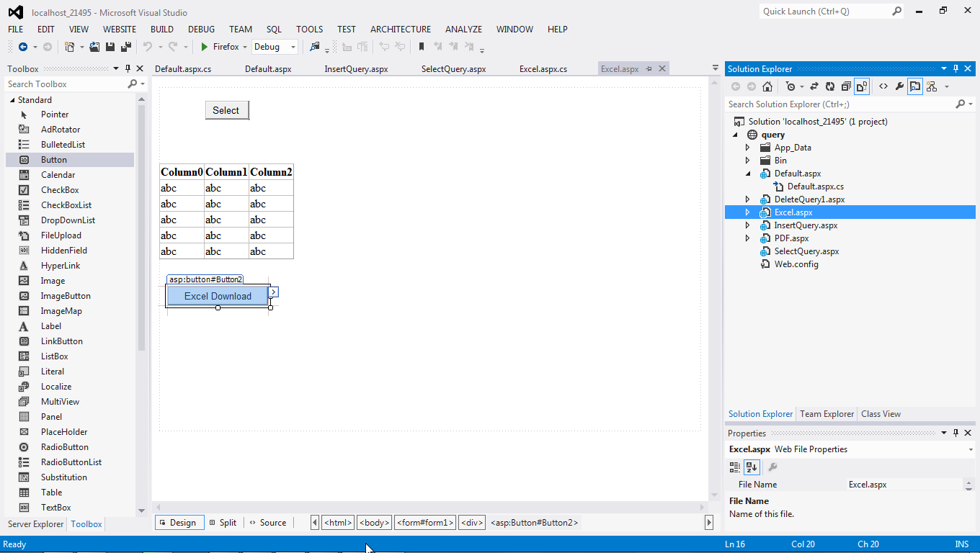
Task: Click the View Code icon in Solution Explorer
Action: 883,86
